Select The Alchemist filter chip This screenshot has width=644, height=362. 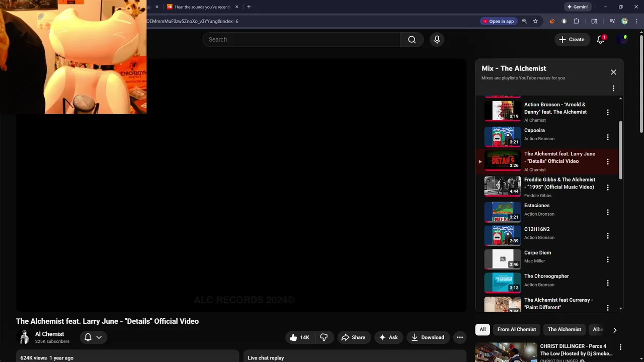pyautogui.click(x=564, y=329)
